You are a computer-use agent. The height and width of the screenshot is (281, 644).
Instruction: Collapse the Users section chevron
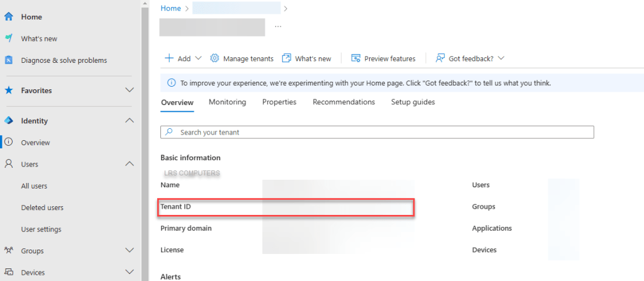tap(130, 164)
